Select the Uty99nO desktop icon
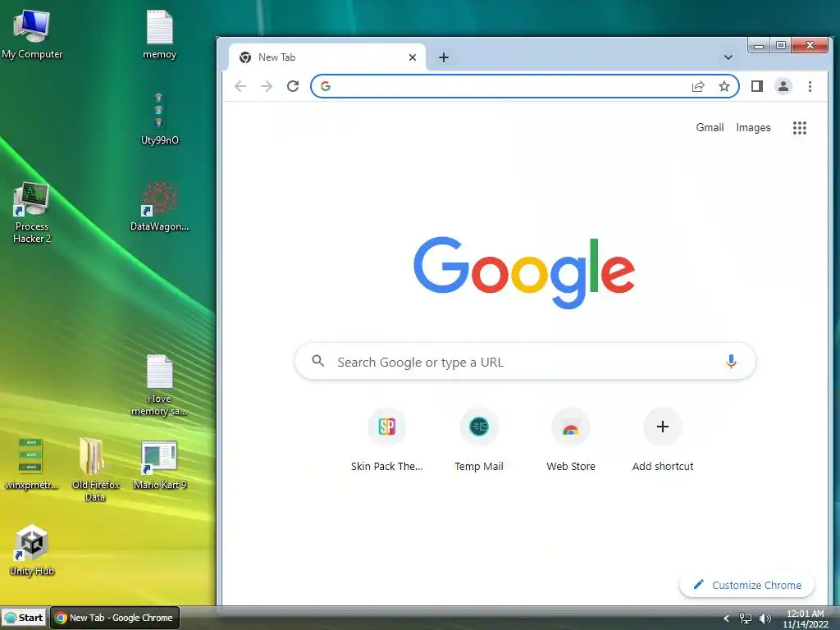The image size is (840, 630). tap(160, 119)
